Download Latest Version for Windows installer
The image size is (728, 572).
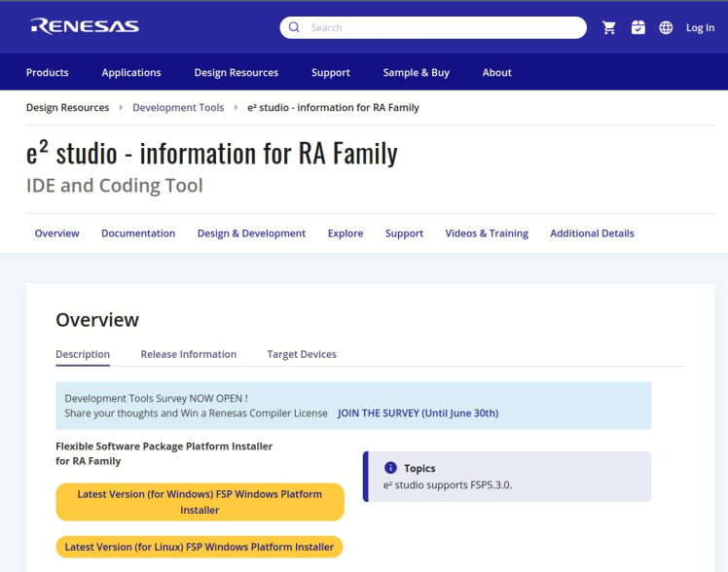pyautogui.click(x=200, y=502)
